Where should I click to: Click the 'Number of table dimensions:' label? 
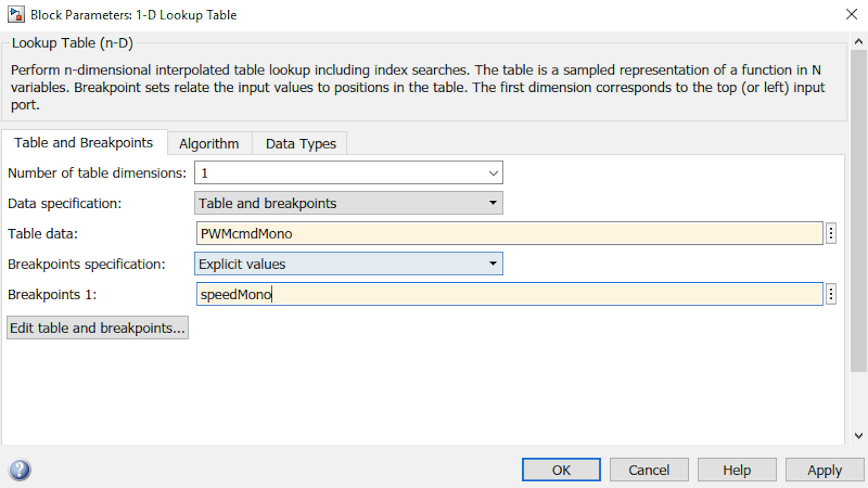[97, 173]
